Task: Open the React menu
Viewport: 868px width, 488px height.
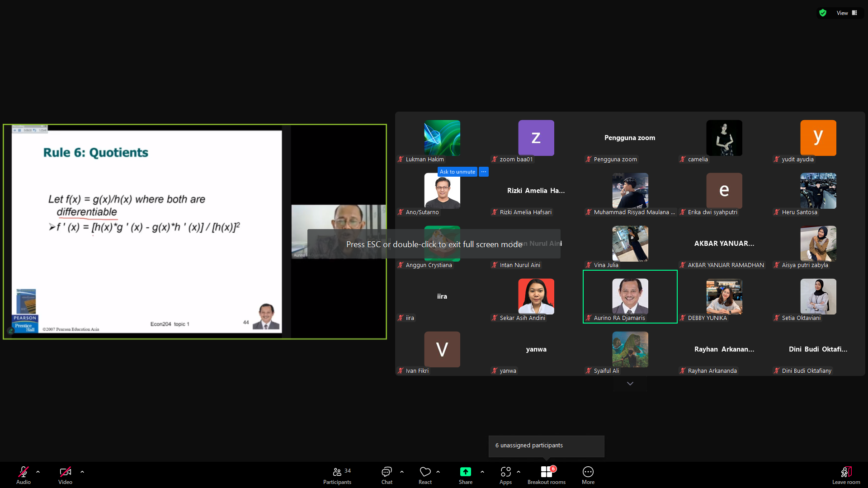Action: point(425,475)
